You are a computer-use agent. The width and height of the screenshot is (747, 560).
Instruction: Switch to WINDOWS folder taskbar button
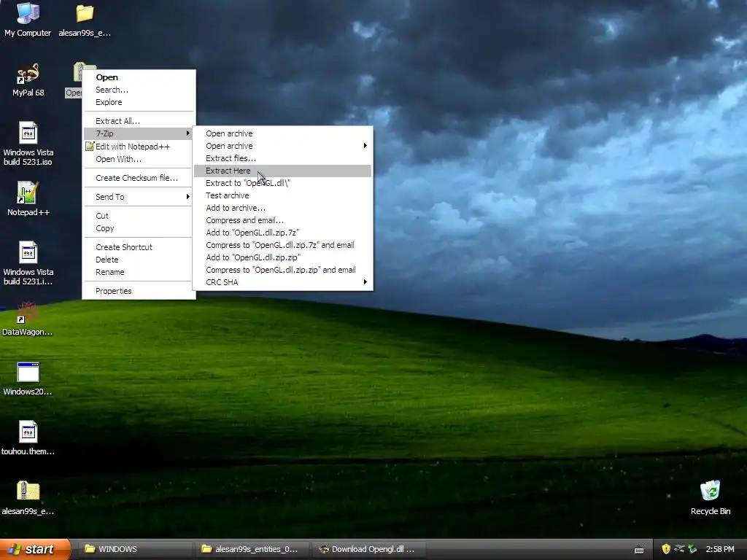(136, 549)
